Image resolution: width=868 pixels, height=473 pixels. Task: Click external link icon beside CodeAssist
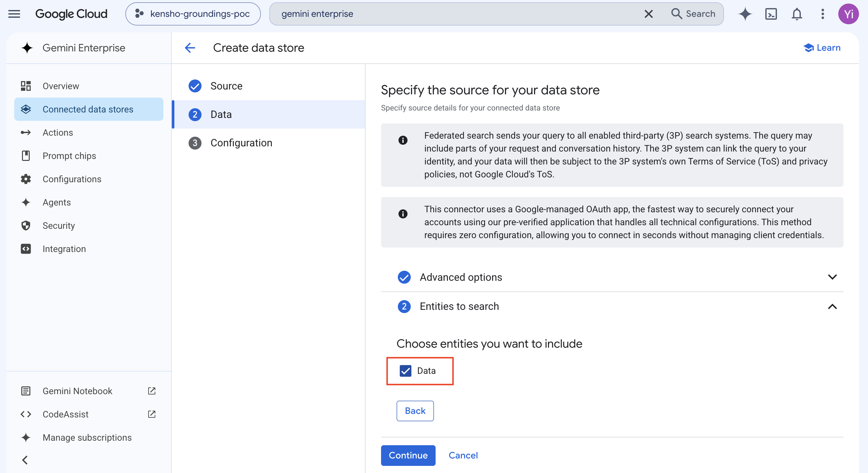tap(152, 414)
